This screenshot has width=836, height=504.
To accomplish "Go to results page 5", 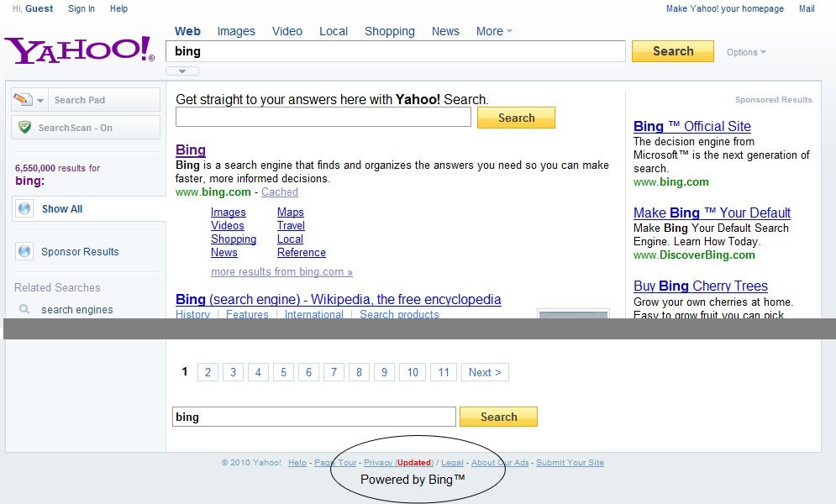I will 284,372.
